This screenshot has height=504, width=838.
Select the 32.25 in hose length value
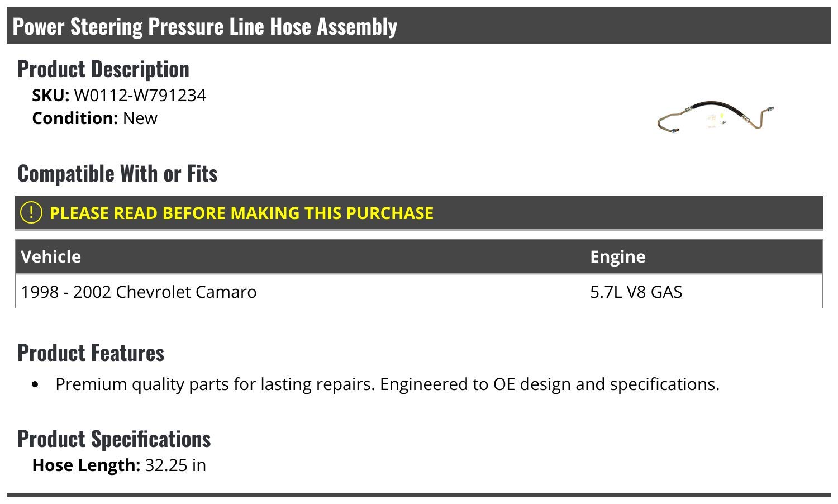click(x=175, y=465)
